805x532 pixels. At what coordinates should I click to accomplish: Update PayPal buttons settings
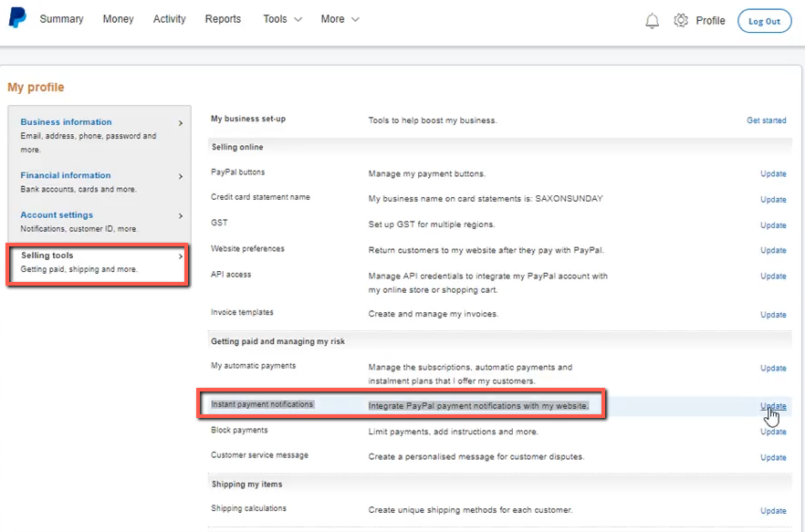773,173
